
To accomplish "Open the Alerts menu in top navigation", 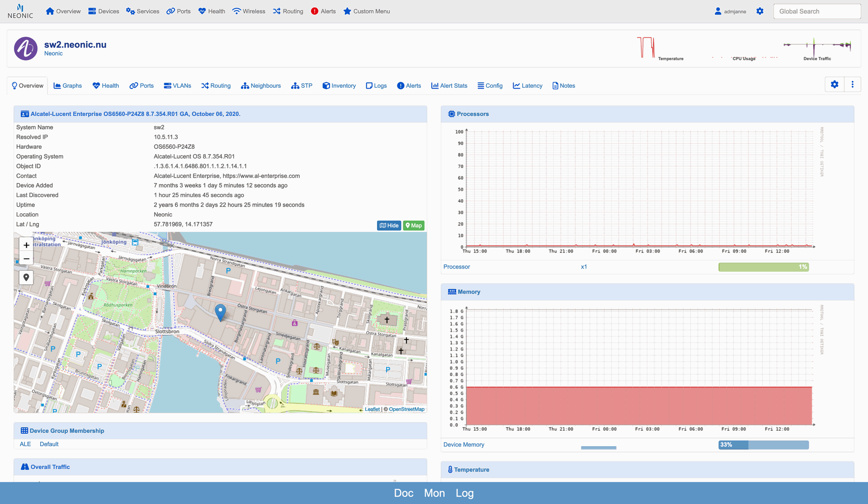I will click(323, 11).
